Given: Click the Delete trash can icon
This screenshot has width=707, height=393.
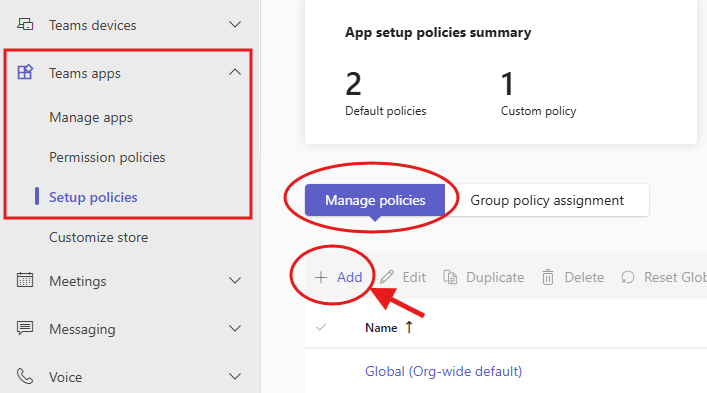Looking at the screenshot, I should [548, 277].
